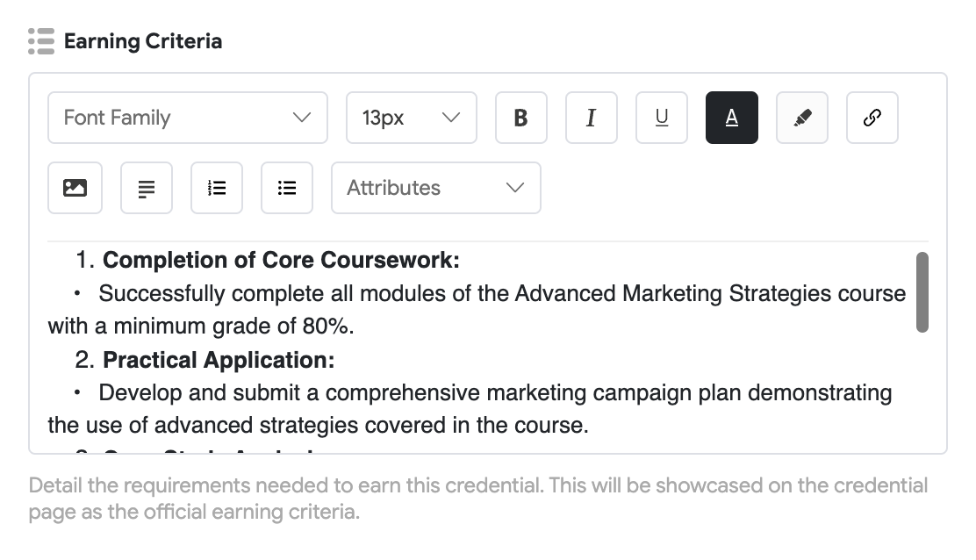
Task: Open the Attributes dropdown menu
Action: [435, 188]
